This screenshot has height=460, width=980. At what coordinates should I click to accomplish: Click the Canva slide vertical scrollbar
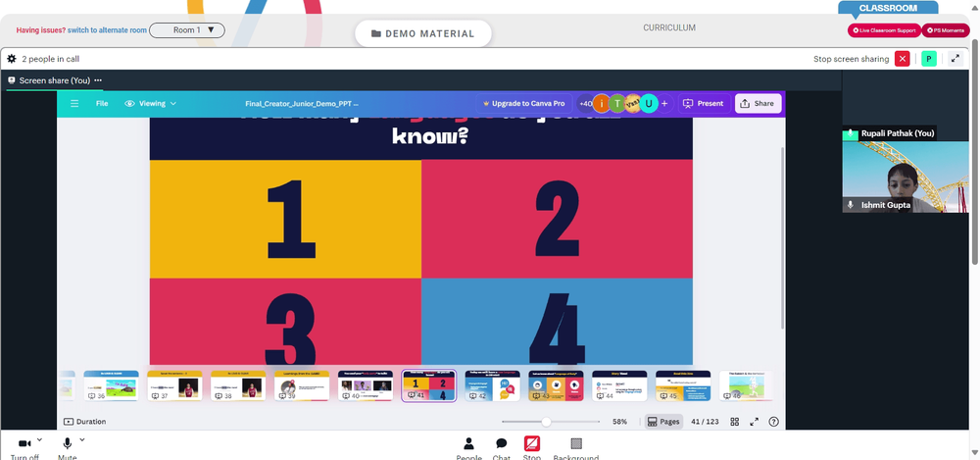click(782, 237)
